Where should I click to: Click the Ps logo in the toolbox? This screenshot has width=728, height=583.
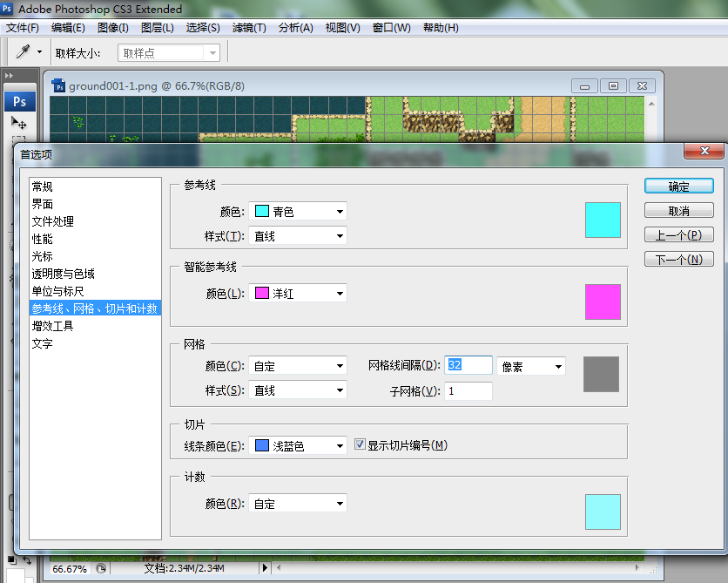20,102
